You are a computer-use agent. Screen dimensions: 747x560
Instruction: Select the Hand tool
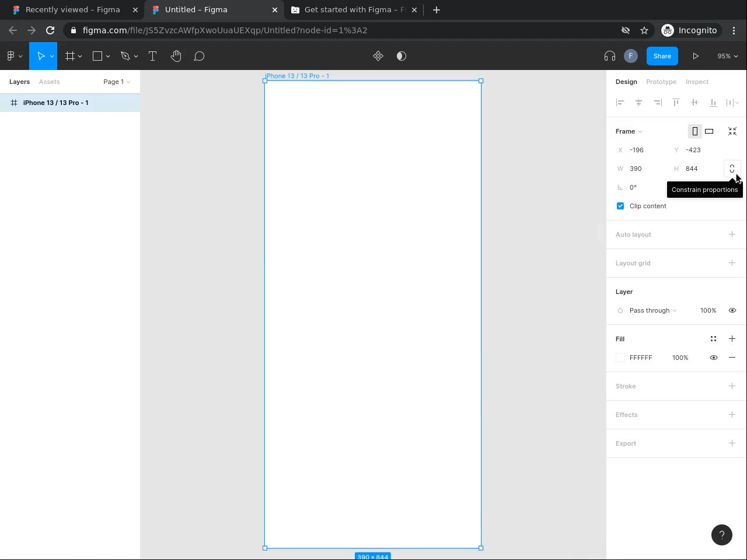[176, 56]
